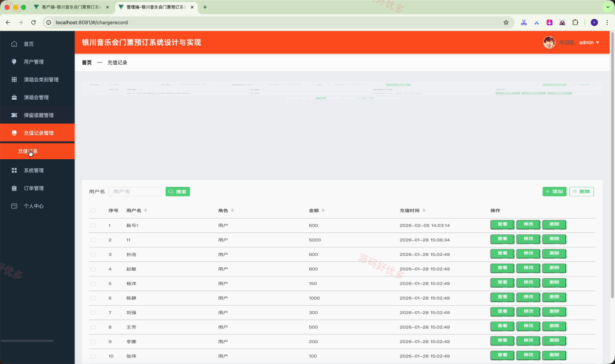Image resolution: width=615 pixels, height=364 pixels.
Task: Expand 弹窗提醒管理 sidebar menu
Action: 37,115
